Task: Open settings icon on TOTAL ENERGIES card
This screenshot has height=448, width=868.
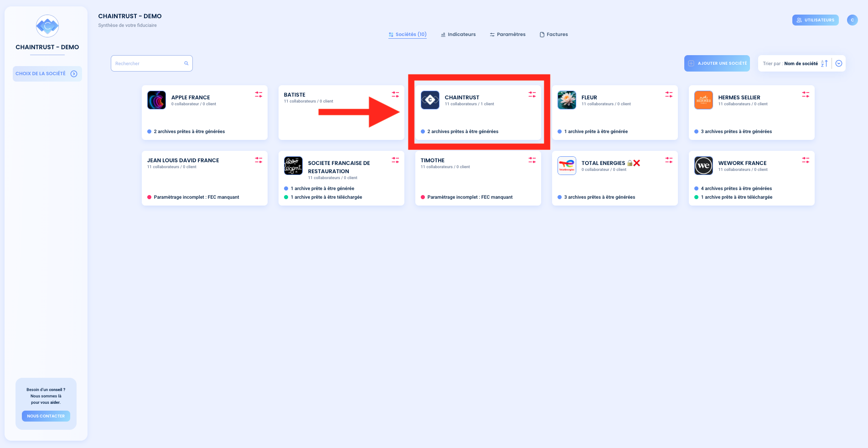Action: [x=669, y=160]
